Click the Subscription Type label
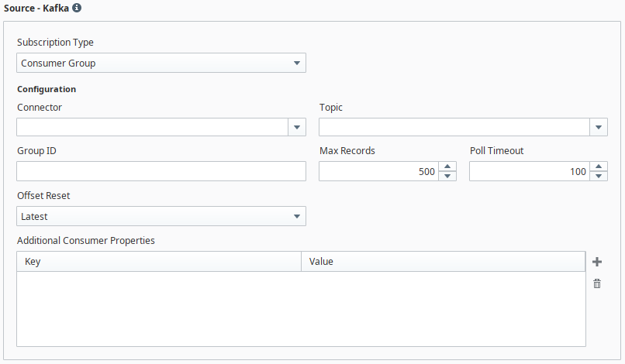 (x=55, y=43)
